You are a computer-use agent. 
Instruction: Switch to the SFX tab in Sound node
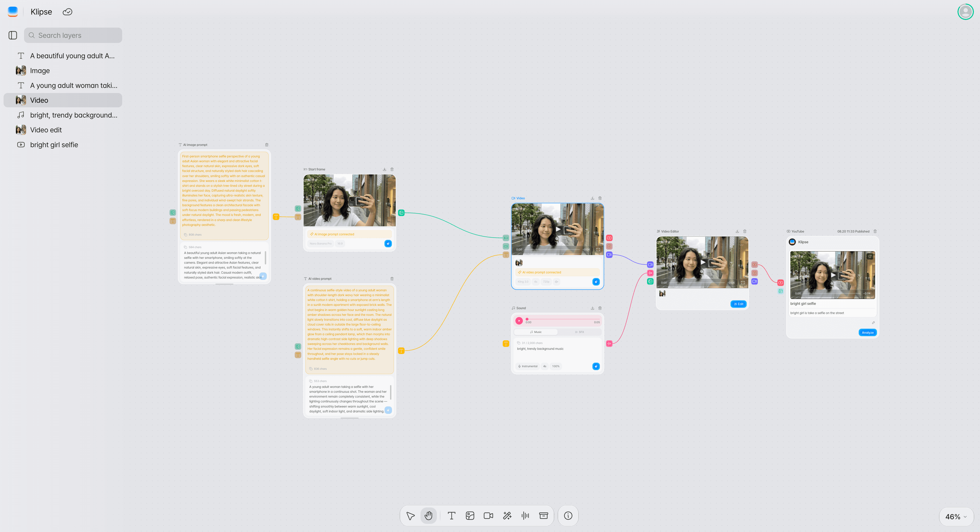click(579, 332)
